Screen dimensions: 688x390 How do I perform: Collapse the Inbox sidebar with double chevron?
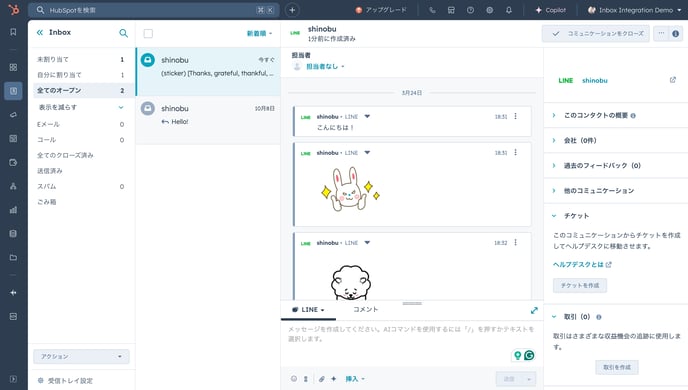[x=40, y=32]
